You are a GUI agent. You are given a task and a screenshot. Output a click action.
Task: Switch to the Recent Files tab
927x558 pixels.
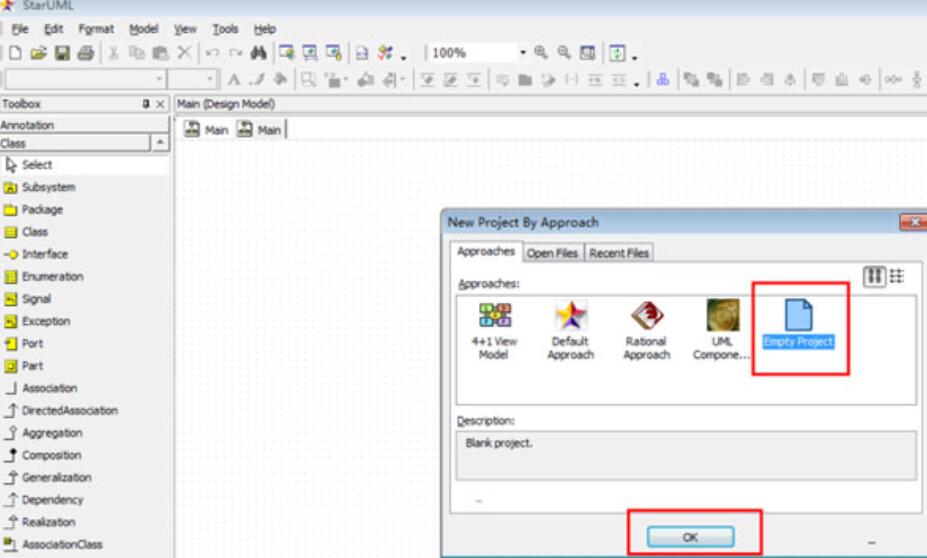619,253
